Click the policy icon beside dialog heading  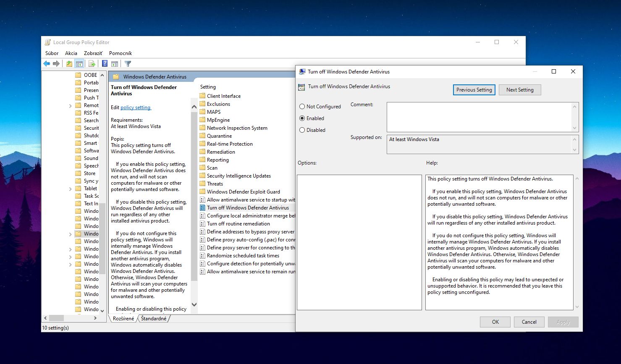(x=301, y=87)
